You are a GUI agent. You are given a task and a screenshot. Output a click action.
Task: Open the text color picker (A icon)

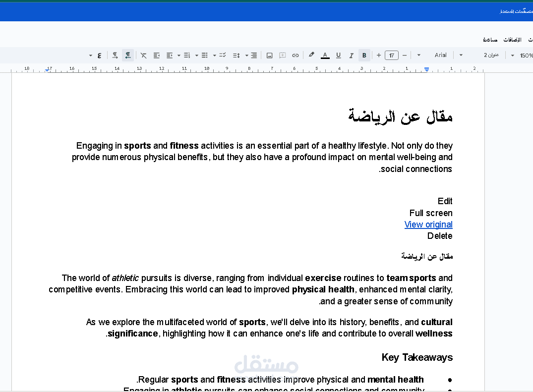pos(325,56)
